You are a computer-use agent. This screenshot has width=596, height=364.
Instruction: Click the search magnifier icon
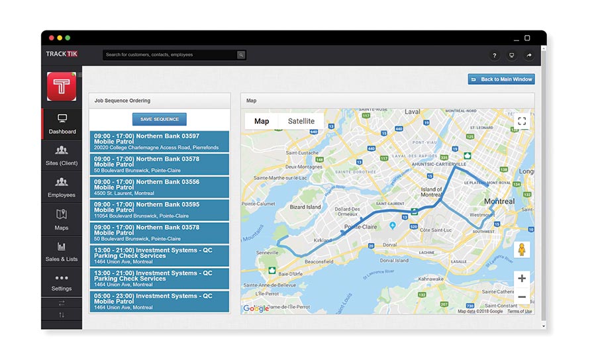click(x=241, y=55)
